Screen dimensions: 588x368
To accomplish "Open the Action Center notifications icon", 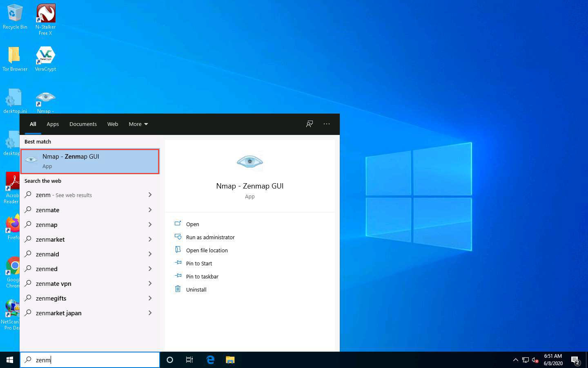I will click(576, 360).
